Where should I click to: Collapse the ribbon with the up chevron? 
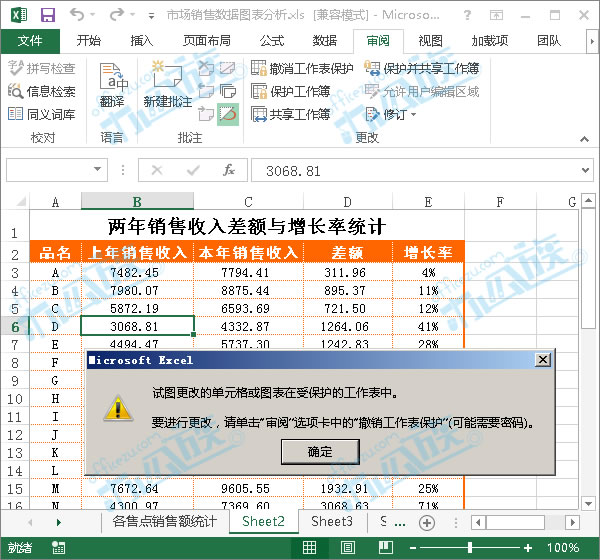tap(584, 139)
